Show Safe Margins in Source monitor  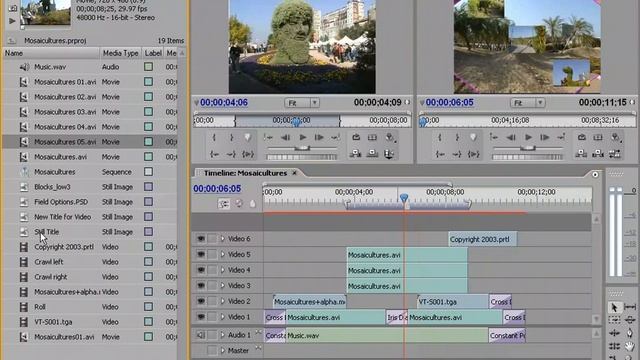372,138
